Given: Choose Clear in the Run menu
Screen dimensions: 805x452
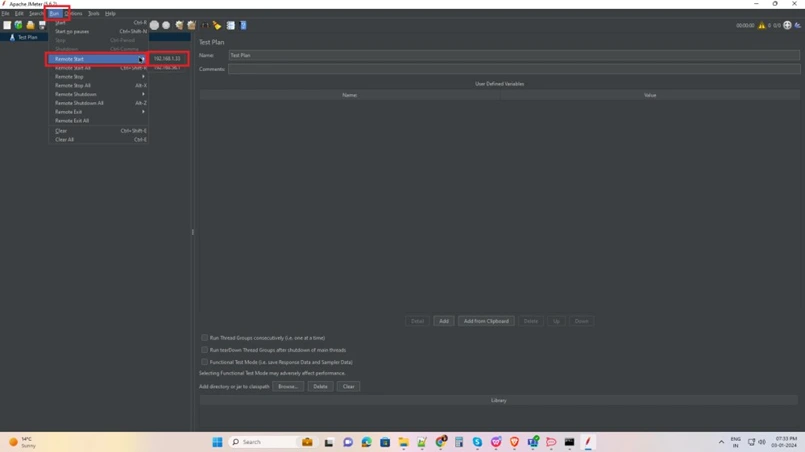Looking at the screenshot, I should 98,131.
